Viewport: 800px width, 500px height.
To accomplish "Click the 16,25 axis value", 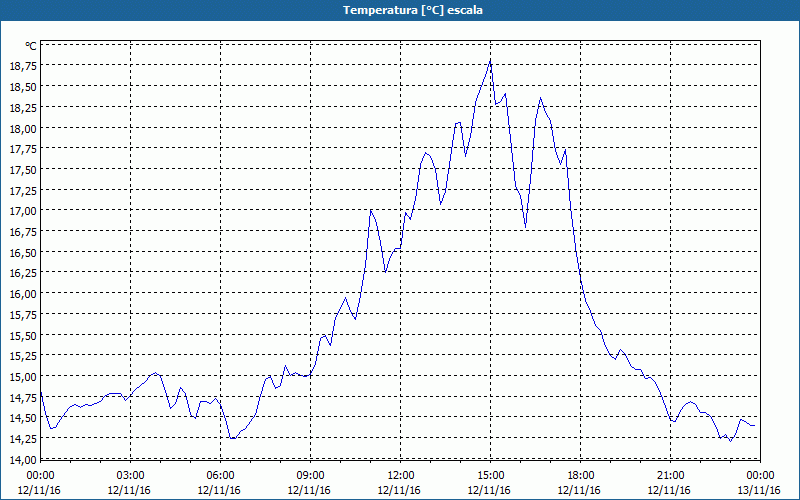I will [x=23, y=272].
